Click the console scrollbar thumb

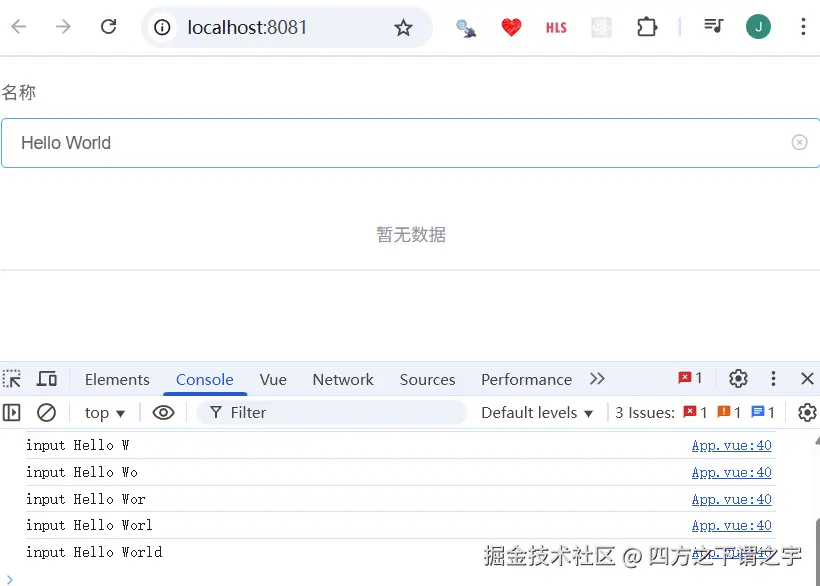click(x=817, y=551)
